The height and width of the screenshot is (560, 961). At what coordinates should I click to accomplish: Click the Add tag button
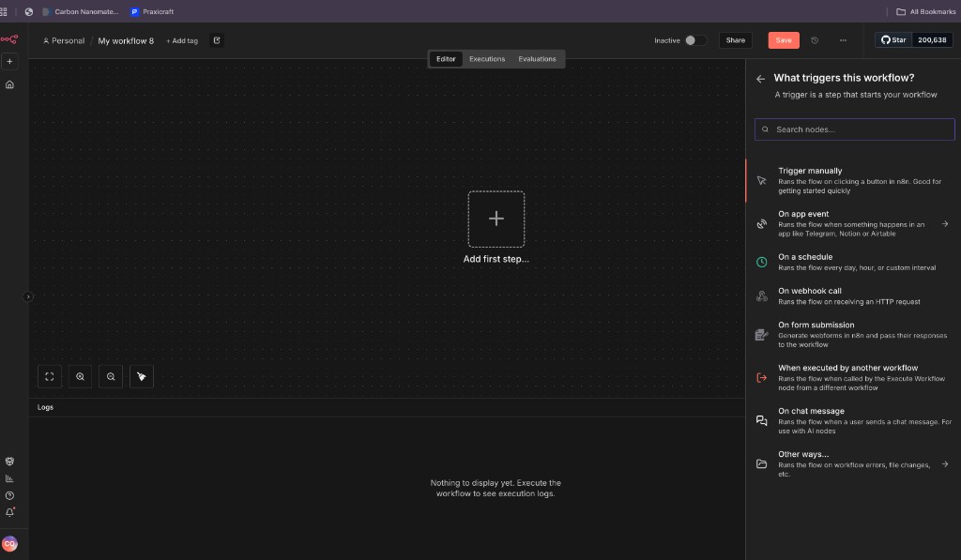click(182, 41)
